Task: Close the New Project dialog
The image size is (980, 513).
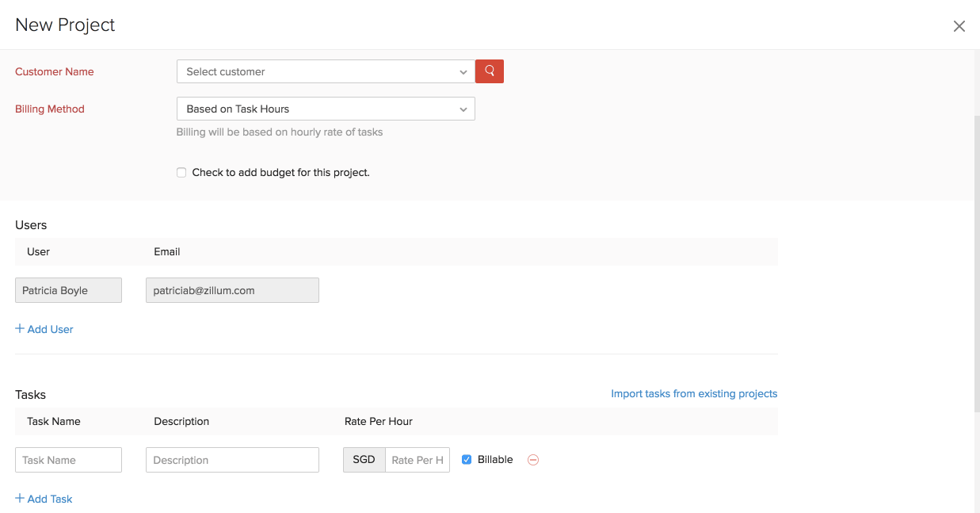Action: tap(959, 26)
